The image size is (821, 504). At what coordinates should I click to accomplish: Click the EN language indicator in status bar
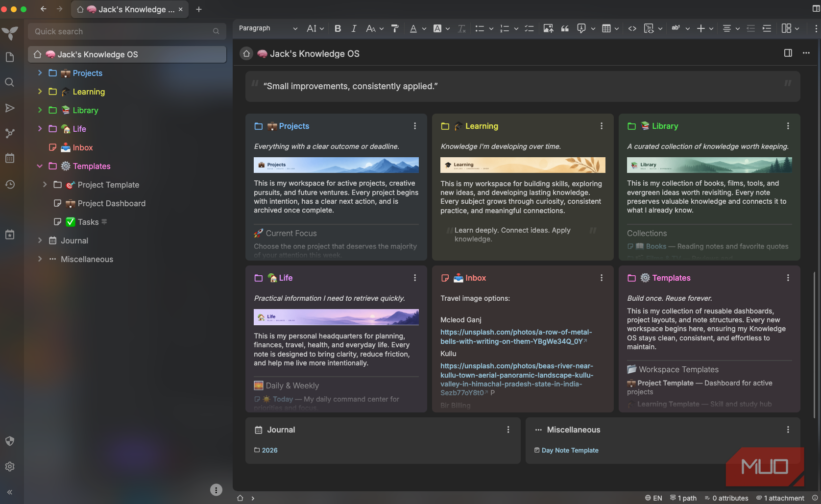coord(653,498)
